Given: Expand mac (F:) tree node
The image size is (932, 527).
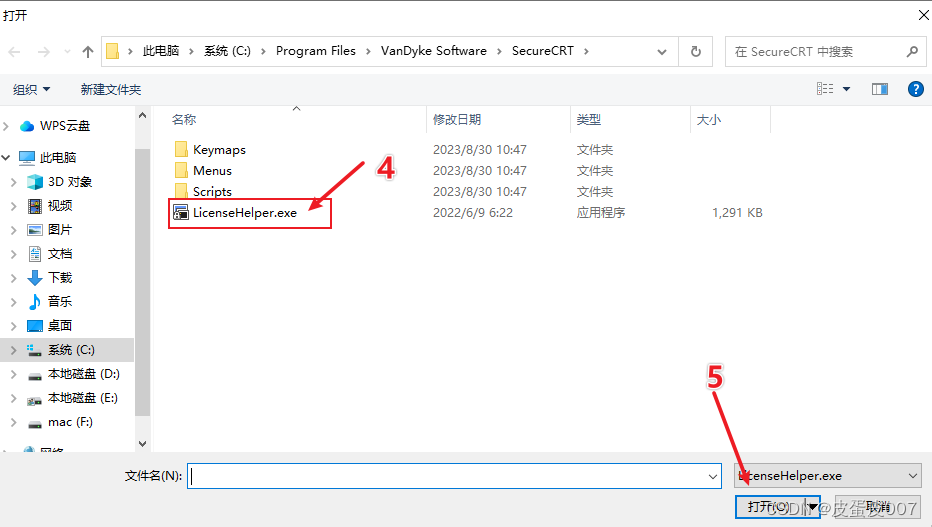Looking at the screenshot, I should tap(14, 422).
